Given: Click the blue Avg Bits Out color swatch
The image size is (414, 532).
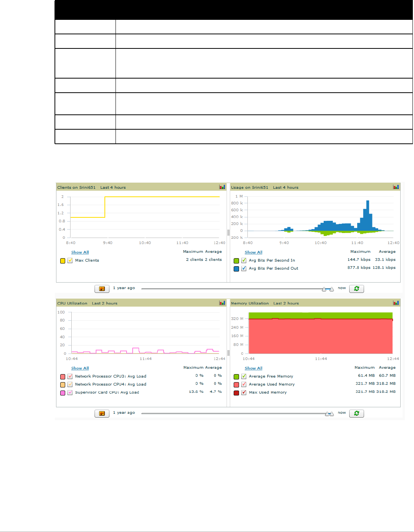Looking at the screenshot, I should point(236,269).
